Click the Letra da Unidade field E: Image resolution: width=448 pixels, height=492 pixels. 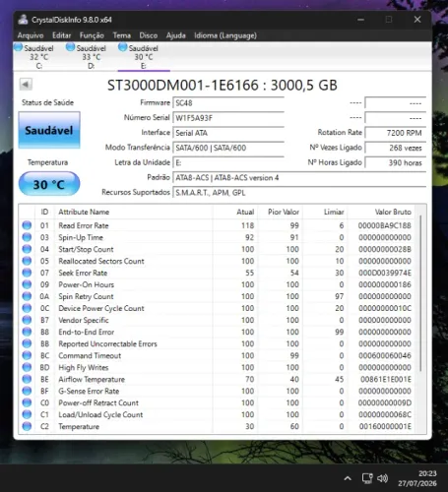[228, 162]
